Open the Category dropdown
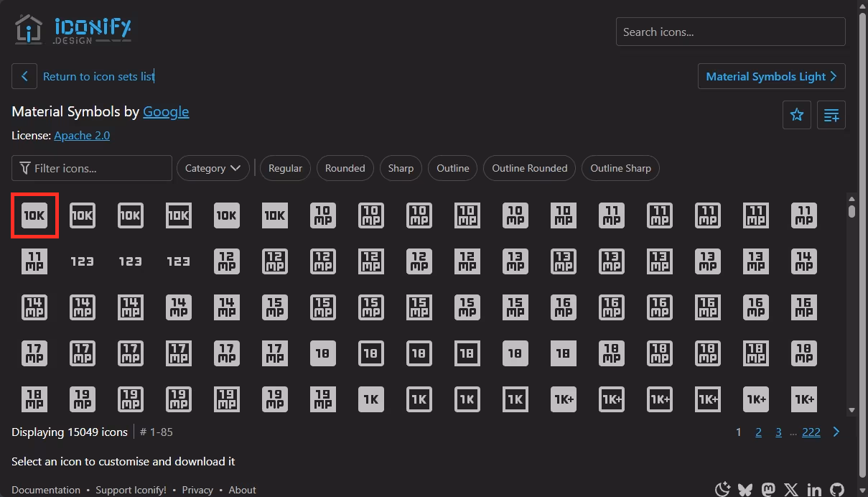Image resolution: width=868 pixels, height=497 pixels. (213, 167)
